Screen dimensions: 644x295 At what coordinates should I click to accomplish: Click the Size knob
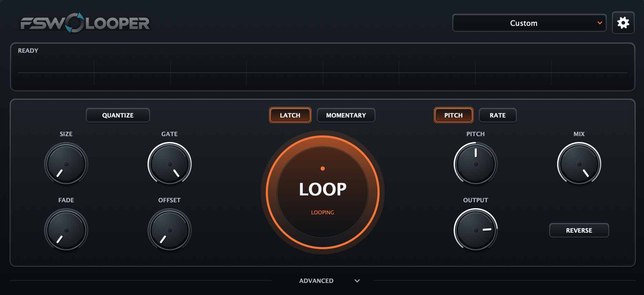66,164
